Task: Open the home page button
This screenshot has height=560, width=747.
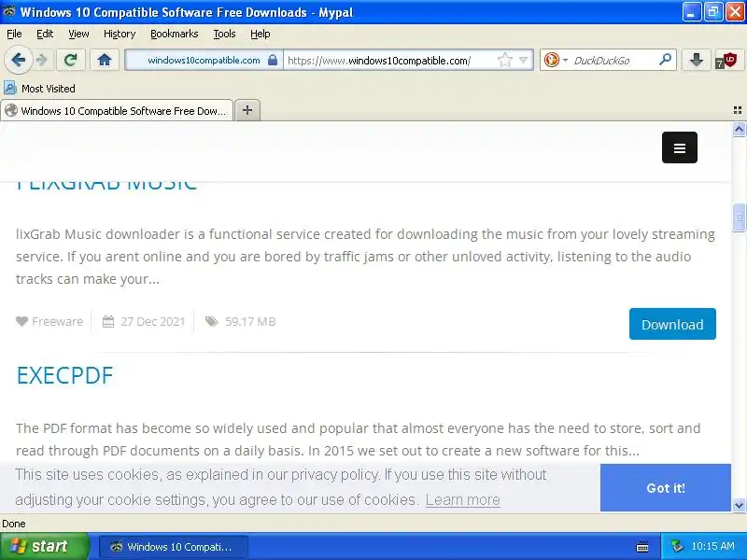Action: click(x=105, y=61)
